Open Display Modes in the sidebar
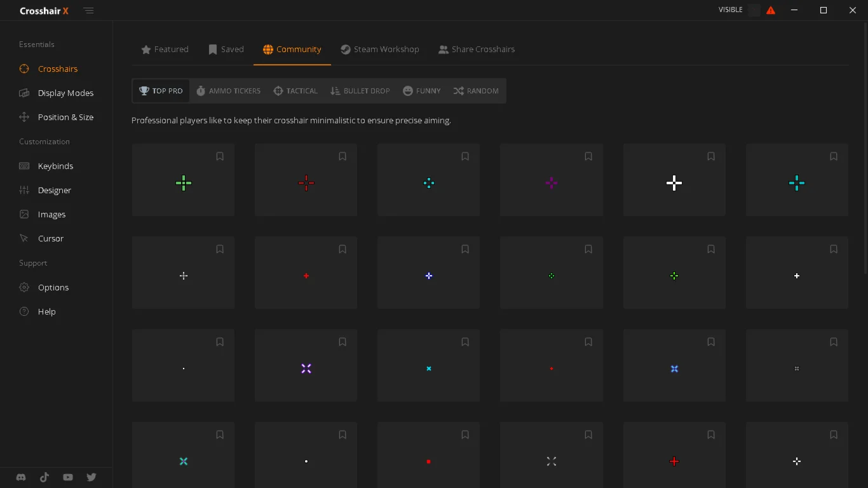The height and width of the screenshot is (488, 868). pos(65,93)
